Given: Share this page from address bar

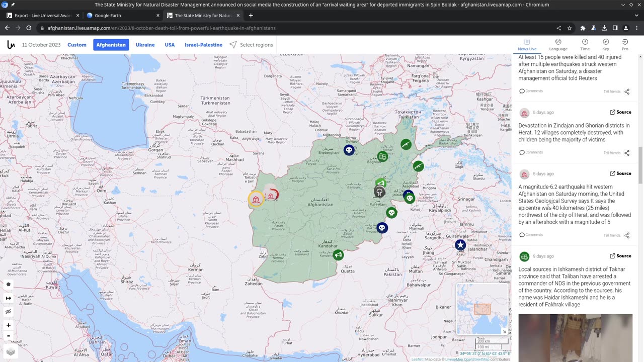Looking at the screenshot, I should pos(558,28).
